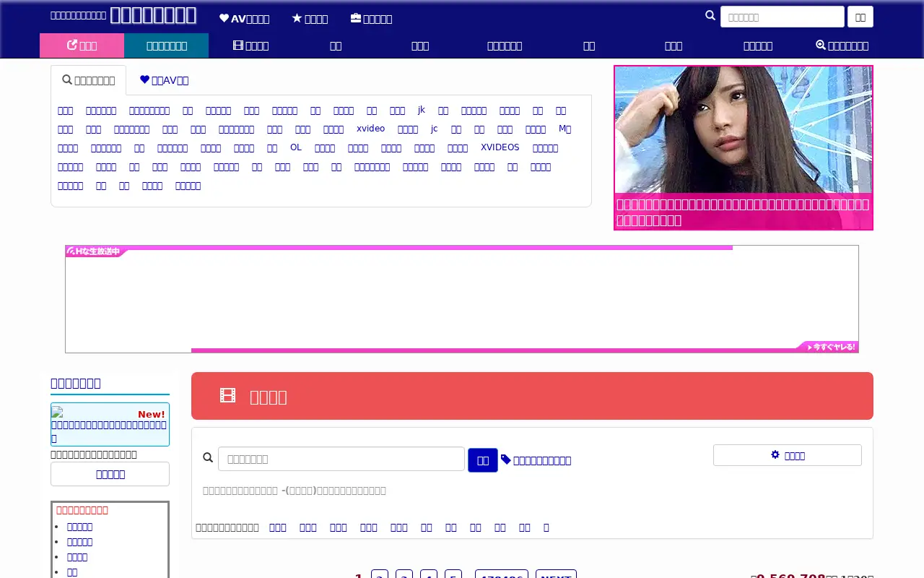
Task: Open the tag-icon link beside blue search button
Action: pyautogui.click(x=536, y=460)
